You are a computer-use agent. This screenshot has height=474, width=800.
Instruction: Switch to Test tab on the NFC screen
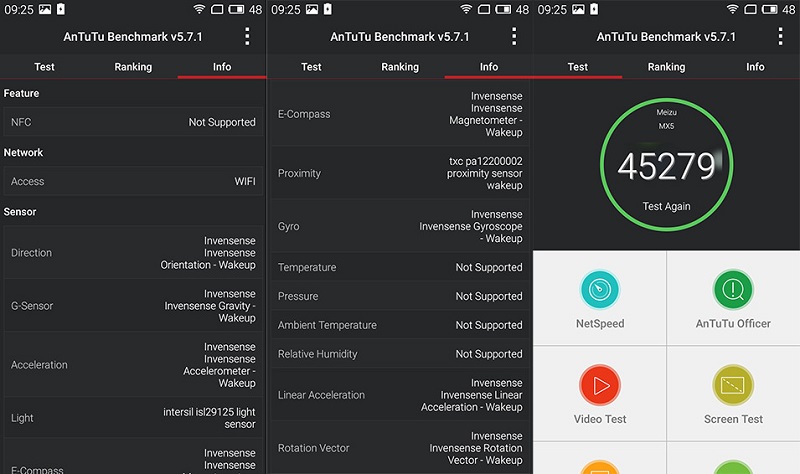click(x=44, y=67)
